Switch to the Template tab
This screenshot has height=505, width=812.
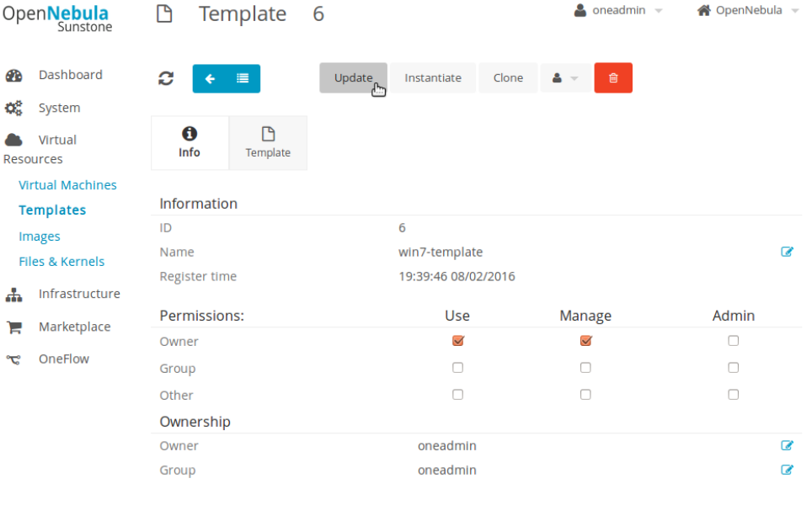(x=268, y=143)
